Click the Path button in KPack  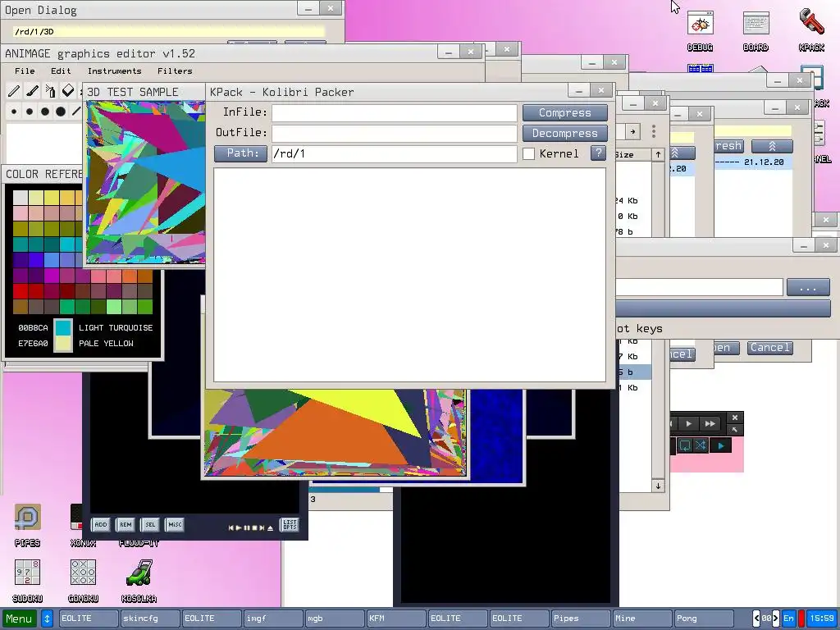(x=240, y=153)
